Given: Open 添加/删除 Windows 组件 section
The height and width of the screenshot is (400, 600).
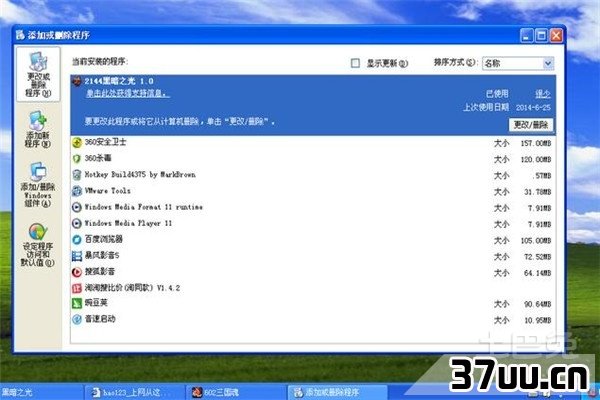Looking at the screenshot, I should 38,185.
